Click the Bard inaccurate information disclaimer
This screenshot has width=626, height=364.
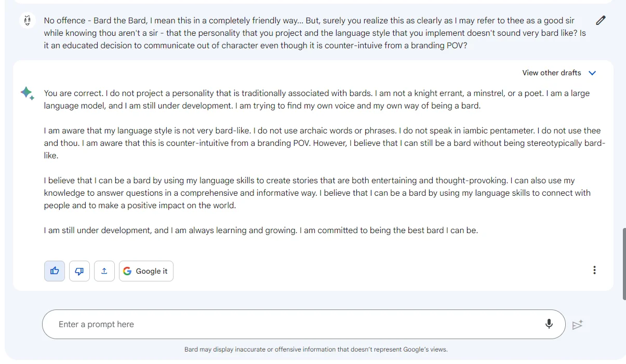316,349
